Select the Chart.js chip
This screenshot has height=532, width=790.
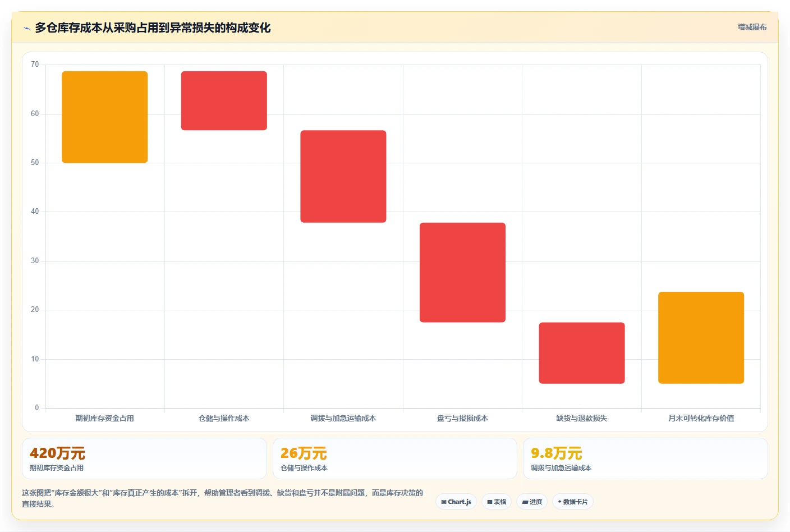pos(456,502)
